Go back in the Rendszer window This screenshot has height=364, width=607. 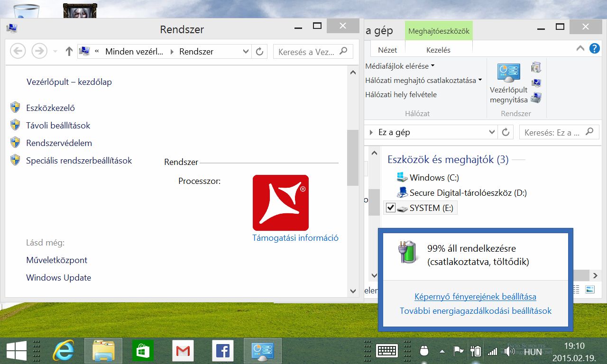click(x=18, y=51)
